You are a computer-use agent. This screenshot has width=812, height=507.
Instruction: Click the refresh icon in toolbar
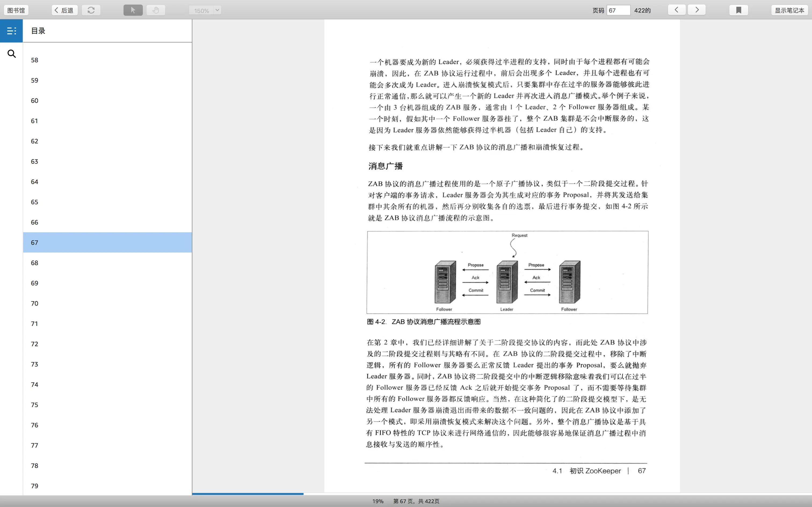coord(91,10)
